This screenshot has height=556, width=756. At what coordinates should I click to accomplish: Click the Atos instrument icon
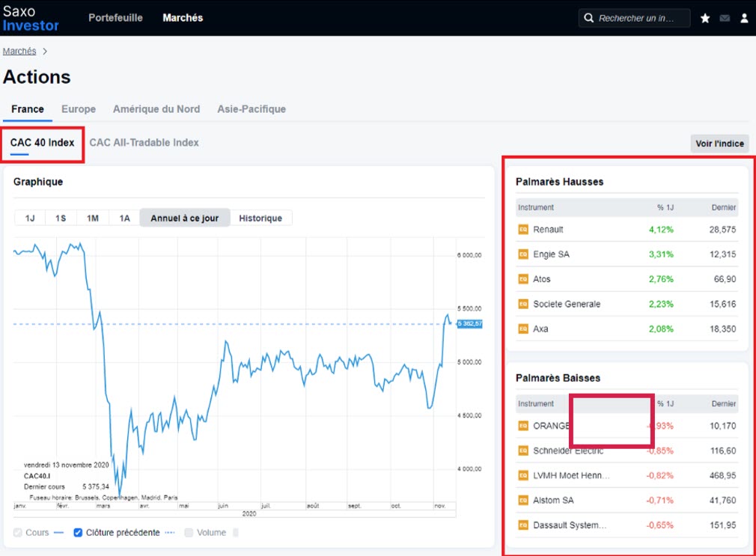[523, 279]
